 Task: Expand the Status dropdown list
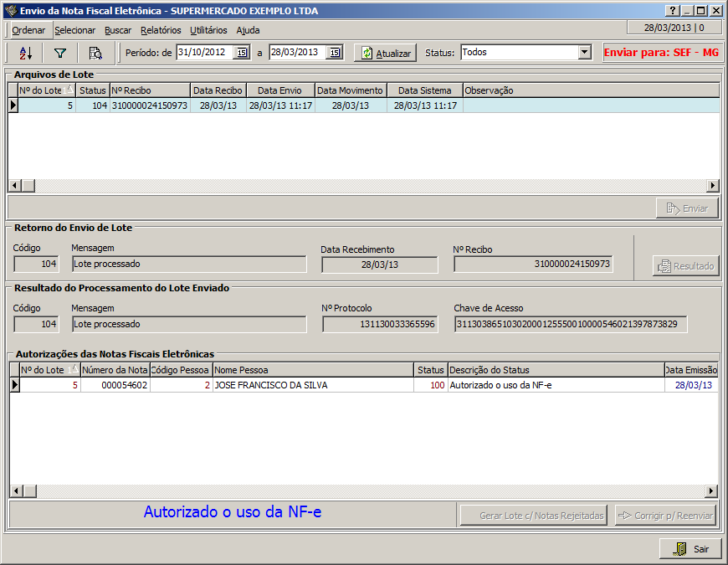pos(584,52)
